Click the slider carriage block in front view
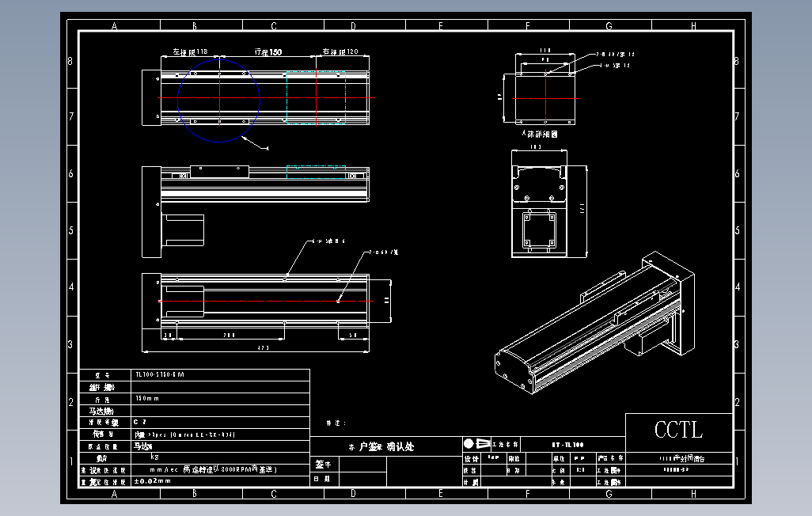The width and height of the screenshot is (812, 516). tap(219, 172)
